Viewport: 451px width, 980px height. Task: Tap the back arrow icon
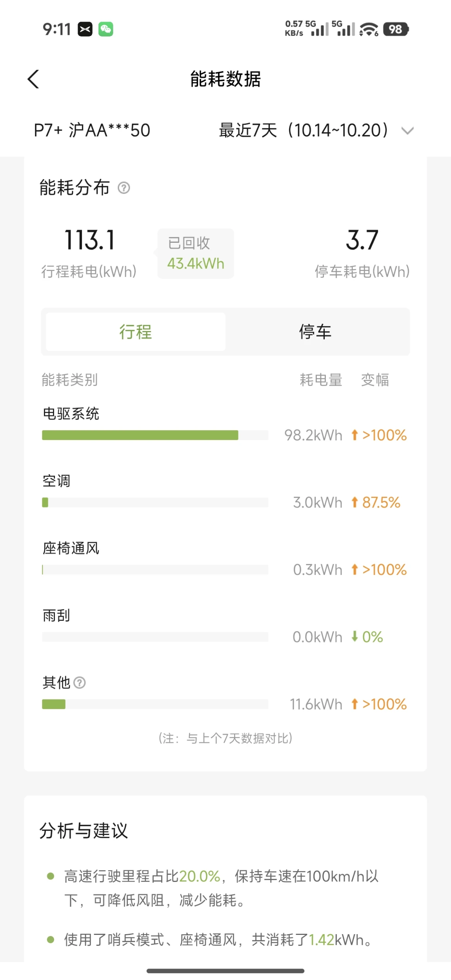point(34,79)
